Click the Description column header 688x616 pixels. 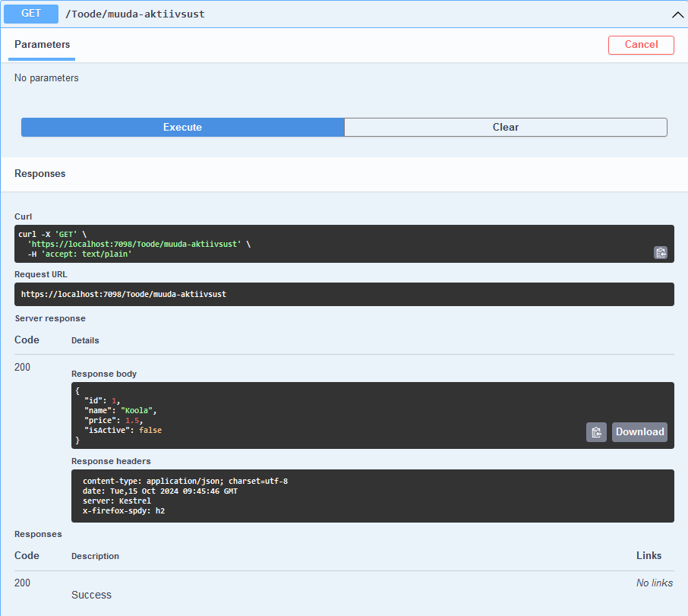pyautogui.click(x=95, y=556)
